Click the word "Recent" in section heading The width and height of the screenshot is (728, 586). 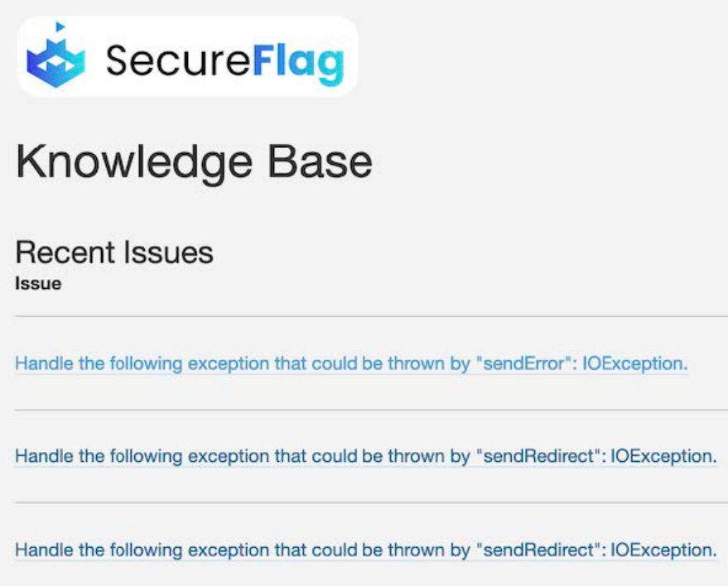tap(65, 252)
